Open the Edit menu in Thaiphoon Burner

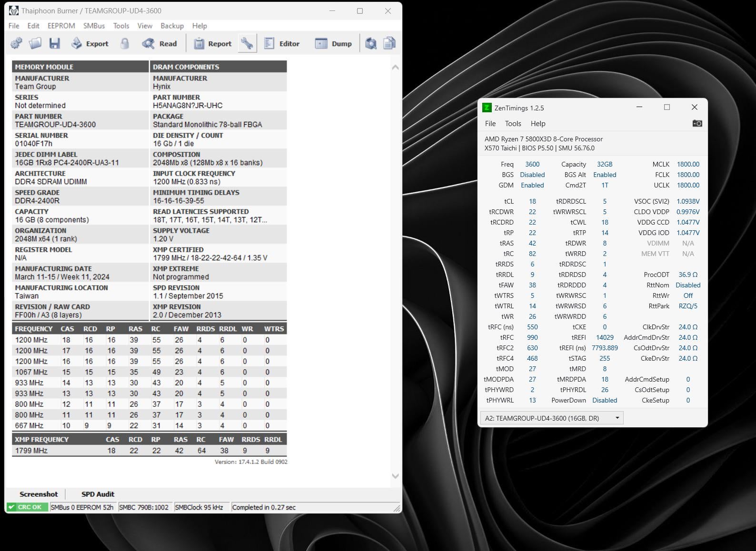tap(33, 26)
